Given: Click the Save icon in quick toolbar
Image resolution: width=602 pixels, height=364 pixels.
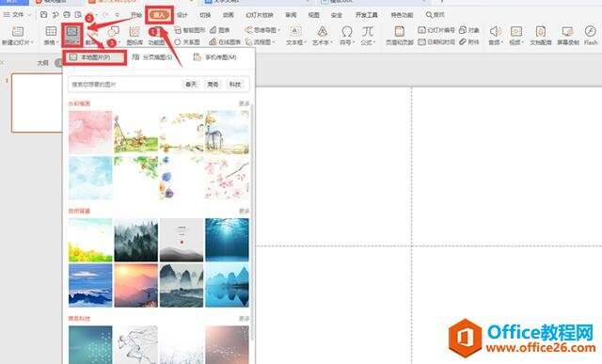Looking at the screenshot, I should 44,15.
